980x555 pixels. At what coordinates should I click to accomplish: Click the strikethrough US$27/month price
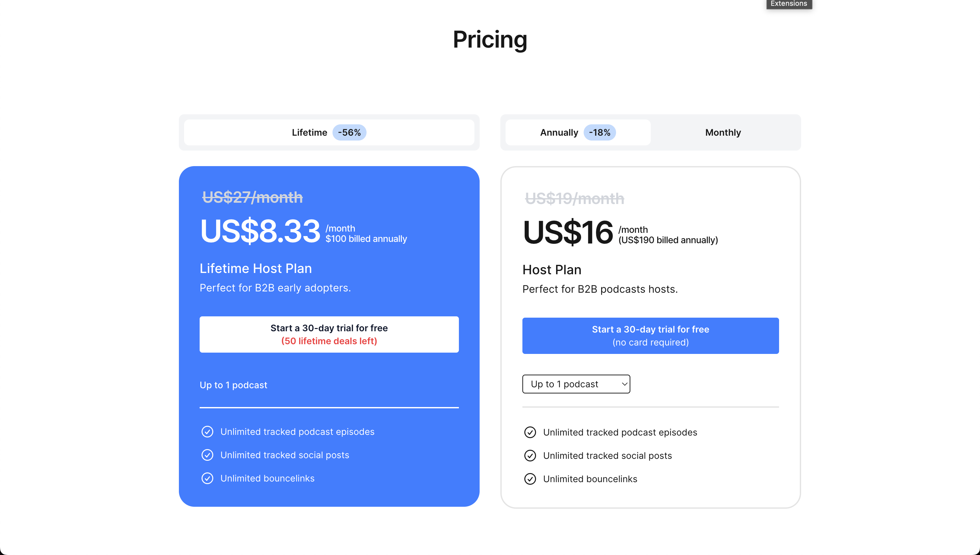point(252,198)
